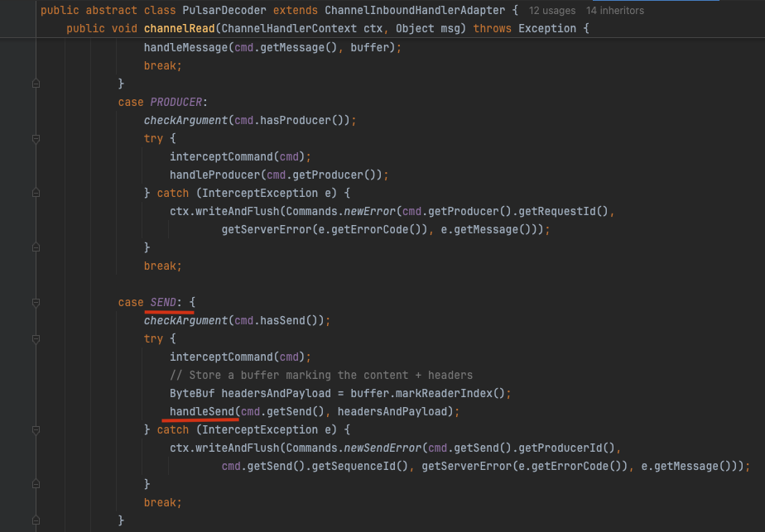Click hasProducer() call
765x532 pixels.
coord(301,121)
